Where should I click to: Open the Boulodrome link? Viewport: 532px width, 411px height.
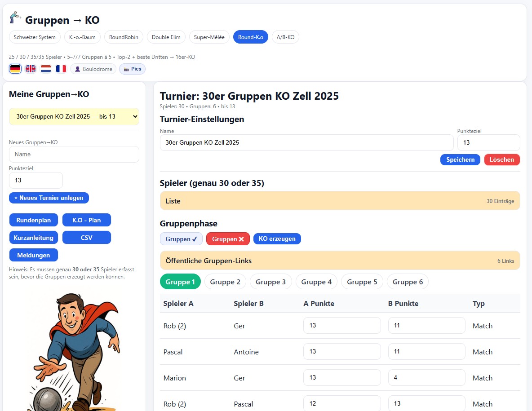[93, 69]
